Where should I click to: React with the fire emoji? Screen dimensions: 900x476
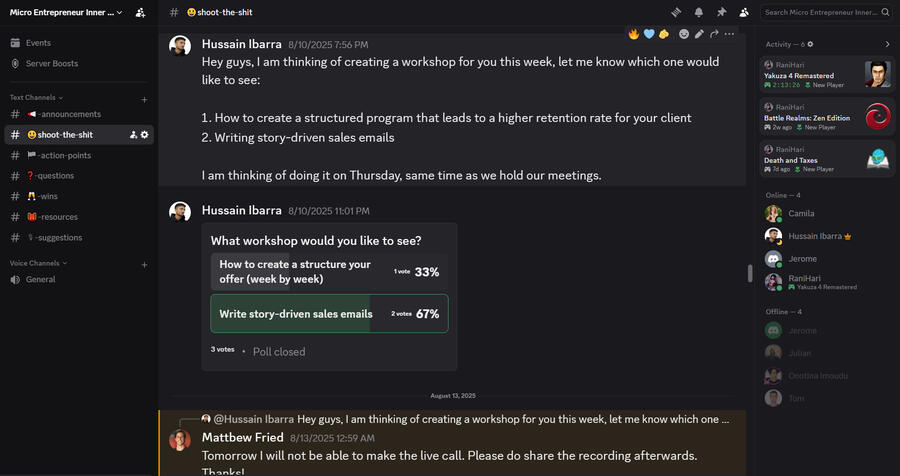click(633, 34)
